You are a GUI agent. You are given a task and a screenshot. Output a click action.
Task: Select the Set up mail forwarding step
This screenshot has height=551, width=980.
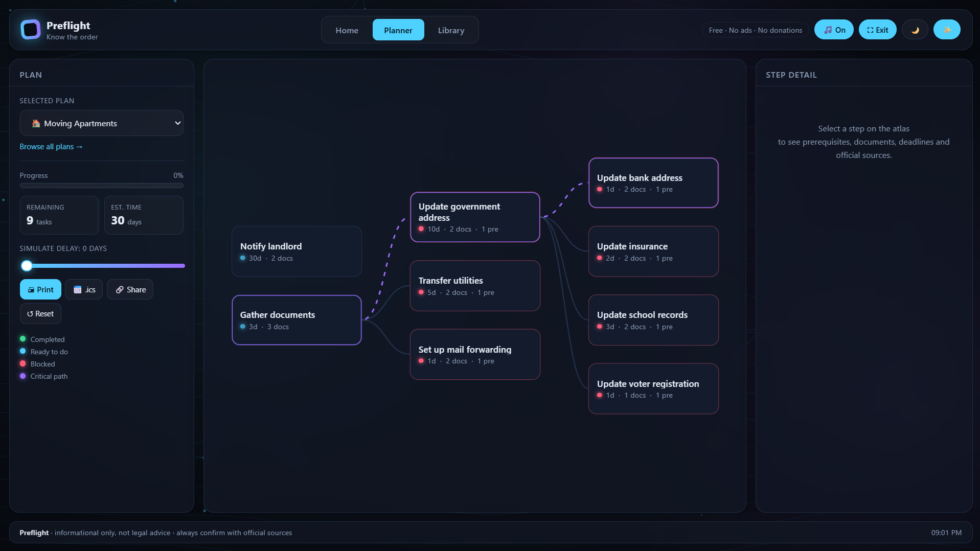[x=475, y=354]
